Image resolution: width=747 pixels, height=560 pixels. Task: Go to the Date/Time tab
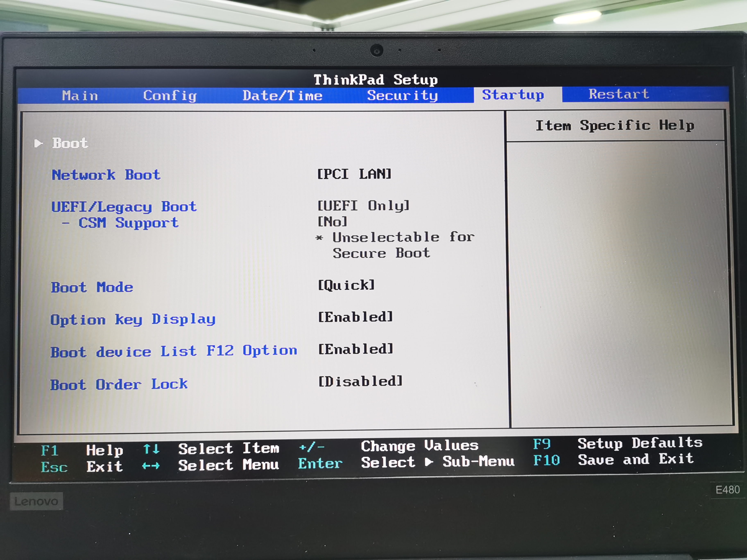point(282,96)
